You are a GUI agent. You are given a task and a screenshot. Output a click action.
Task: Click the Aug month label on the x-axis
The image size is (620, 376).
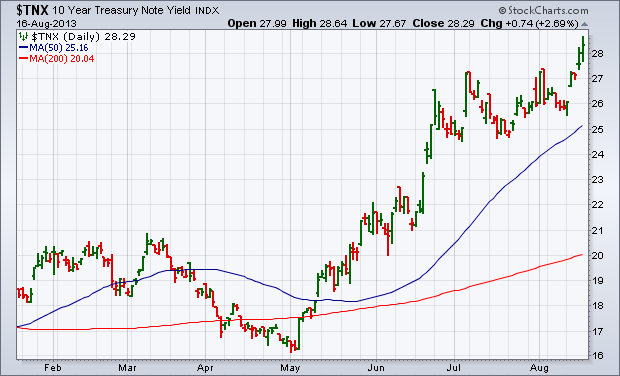[x=540, y=368]
